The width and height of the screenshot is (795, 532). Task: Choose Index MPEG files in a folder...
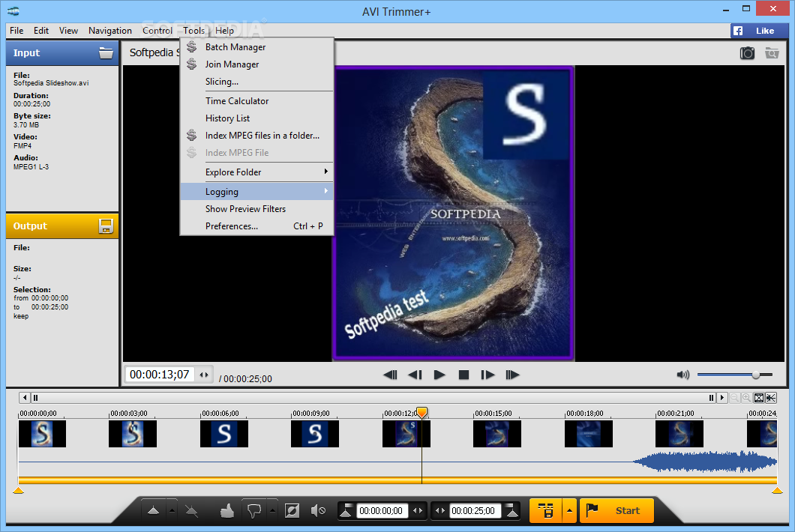click(x=257, y=136)
